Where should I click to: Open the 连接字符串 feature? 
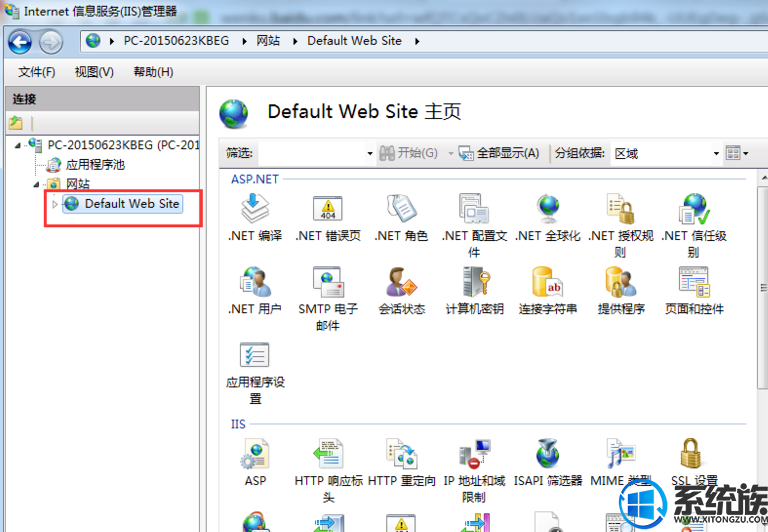tap(548, 290)
